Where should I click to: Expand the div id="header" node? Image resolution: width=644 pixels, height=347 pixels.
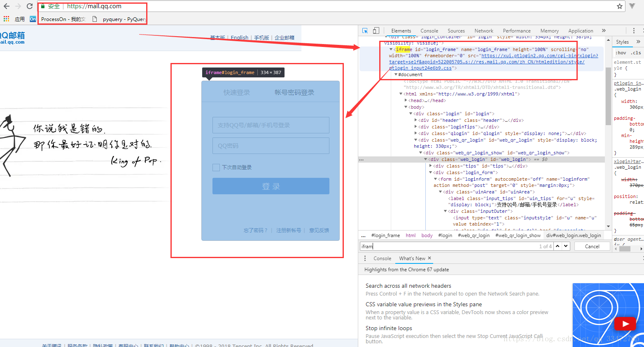(x=415, y=120)
